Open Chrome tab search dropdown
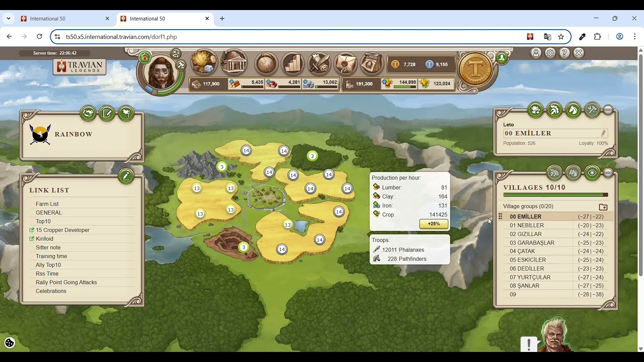644x362 pixels. coord(9,19)
